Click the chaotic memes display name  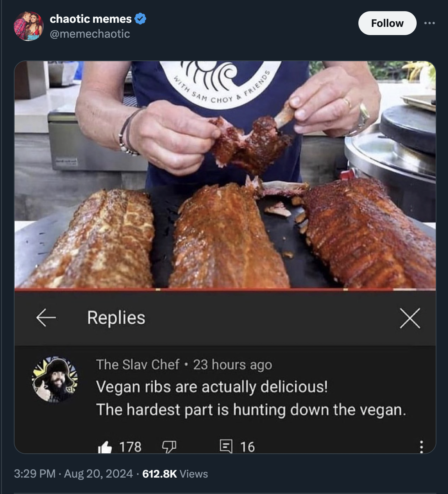click(x=91, y=19)
